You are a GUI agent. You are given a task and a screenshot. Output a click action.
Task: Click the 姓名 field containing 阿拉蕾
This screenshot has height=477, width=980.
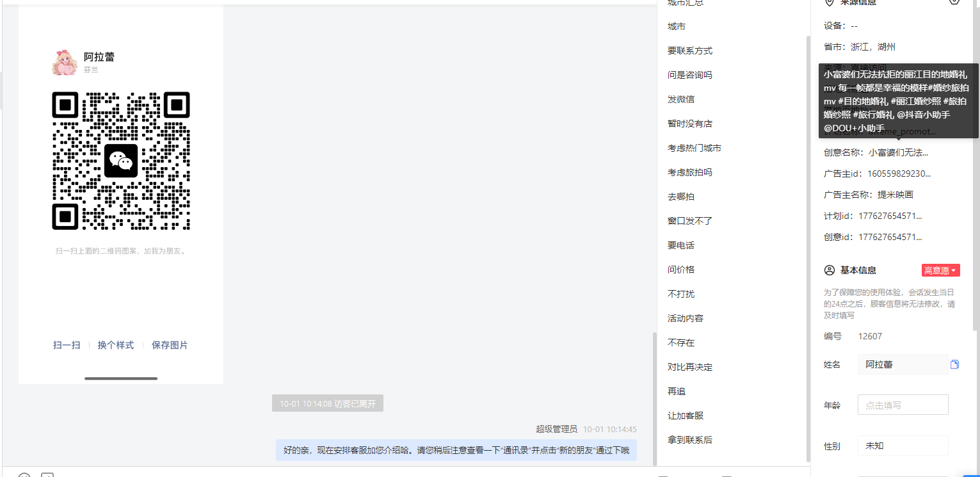coord(903,364)
